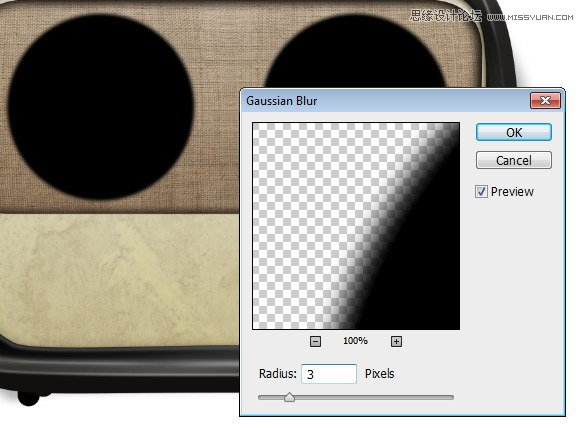Toggle the Preview checkbox
584x429 pixels.
(x=481, y=191)
